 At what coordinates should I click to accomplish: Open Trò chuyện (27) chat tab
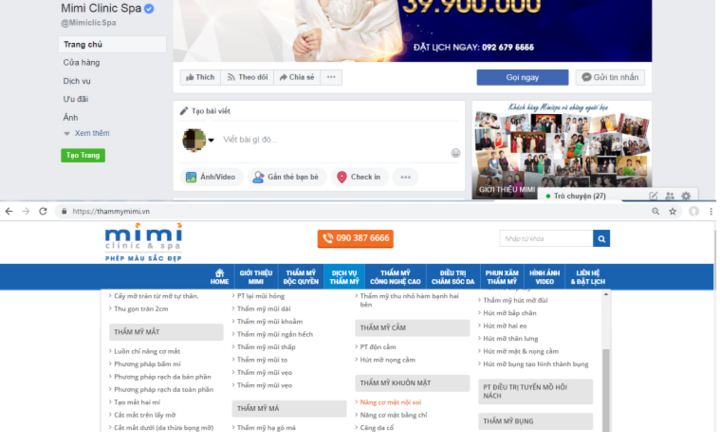coord(579,196)
